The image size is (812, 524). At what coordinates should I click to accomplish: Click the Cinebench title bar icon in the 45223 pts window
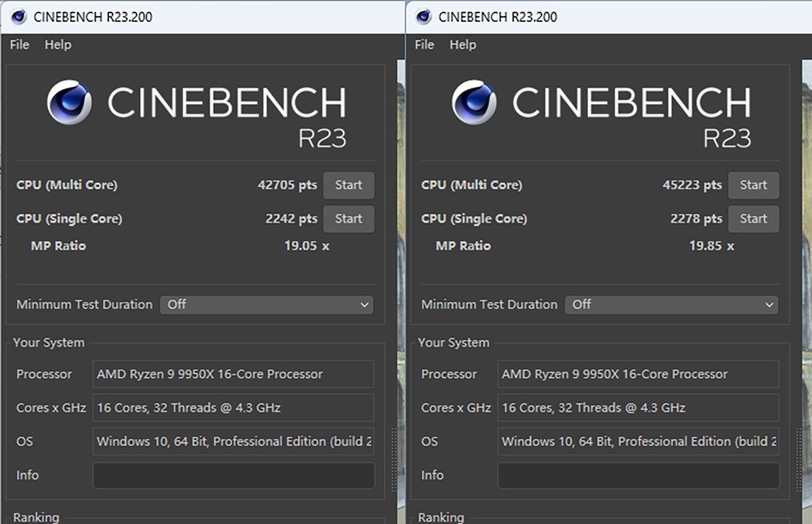click(424, 17)
